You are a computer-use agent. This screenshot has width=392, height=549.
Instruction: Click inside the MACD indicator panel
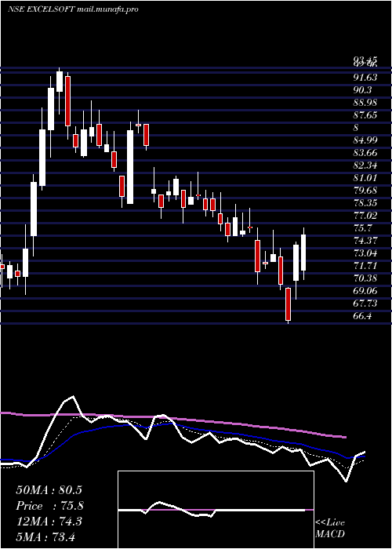click(216, 510)
